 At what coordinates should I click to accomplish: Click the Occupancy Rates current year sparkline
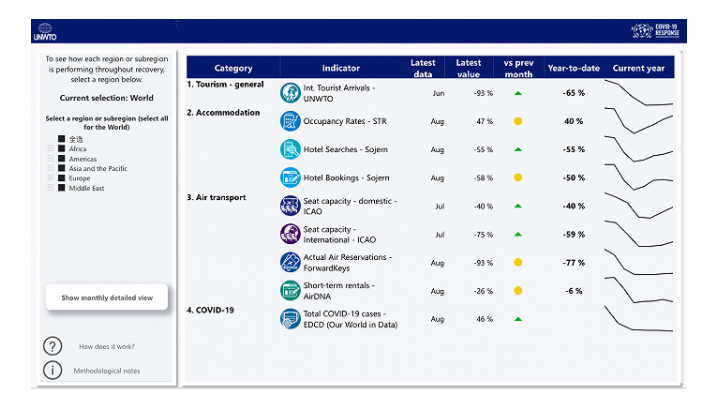pyautogui.click(x=641, y=121)
